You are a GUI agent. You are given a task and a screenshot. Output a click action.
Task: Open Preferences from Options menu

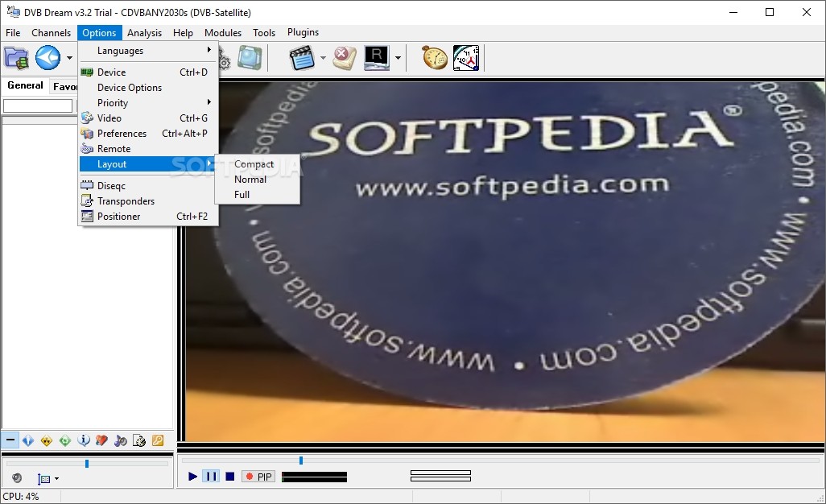tap(148, 133)
